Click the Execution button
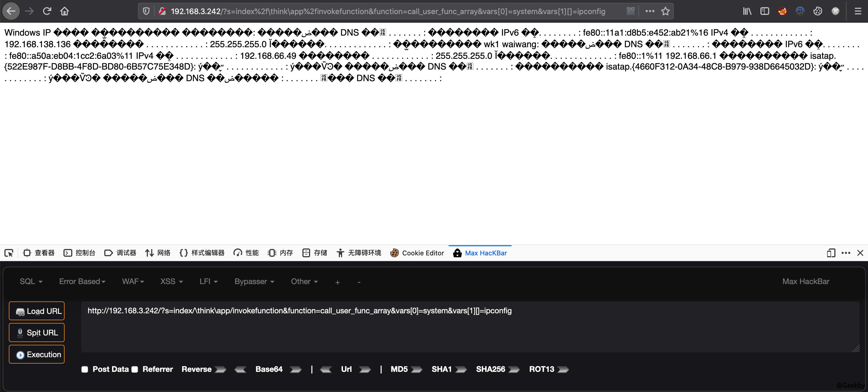Image resolution: width=868 pixels, height=392 pixels. (x=36, y=354)
